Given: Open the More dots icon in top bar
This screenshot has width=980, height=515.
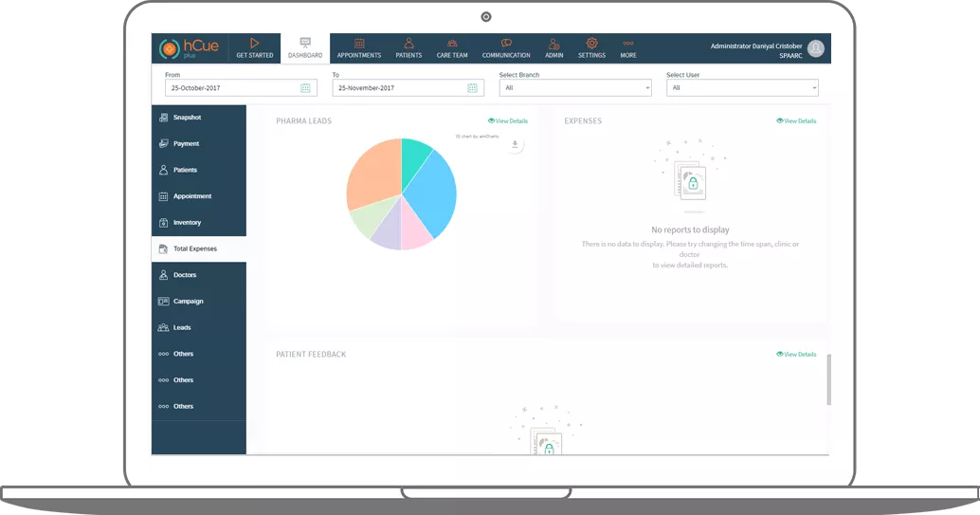Looking at the screenshot, I should 628,44.
